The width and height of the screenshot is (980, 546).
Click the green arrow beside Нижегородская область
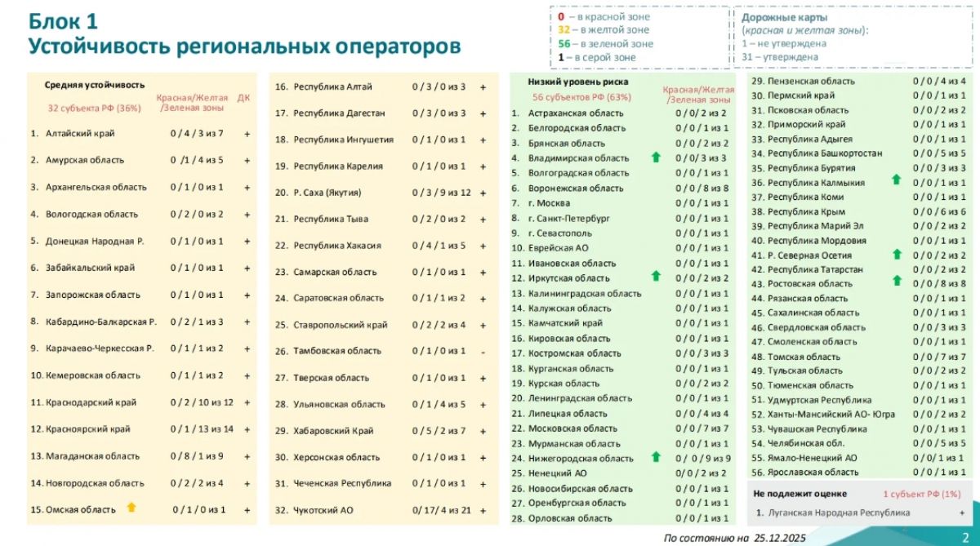pyautogui.click(x=655, y=457)
